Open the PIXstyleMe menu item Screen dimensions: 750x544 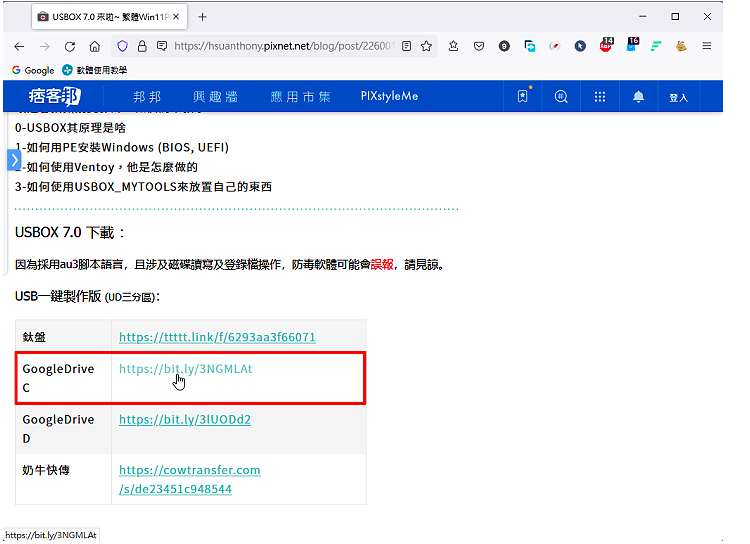(x=389, y=96)
